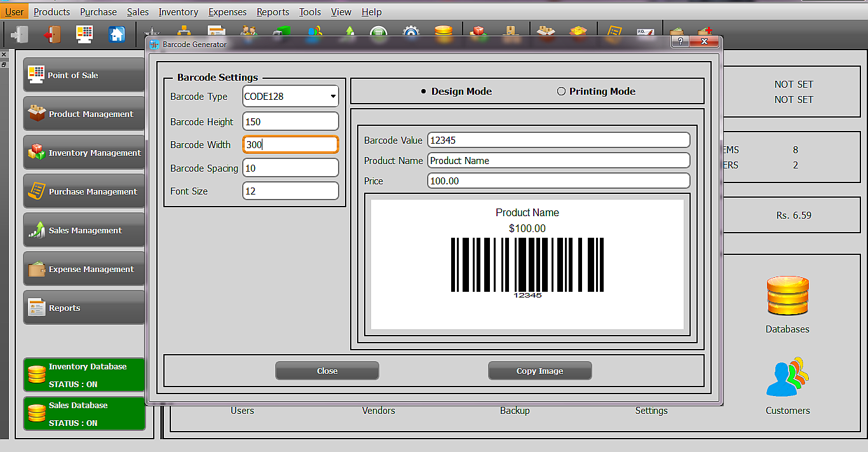Click the red logout door toolbar icon
The height and width of the screenshot is (452, 868).
(52, 34)
